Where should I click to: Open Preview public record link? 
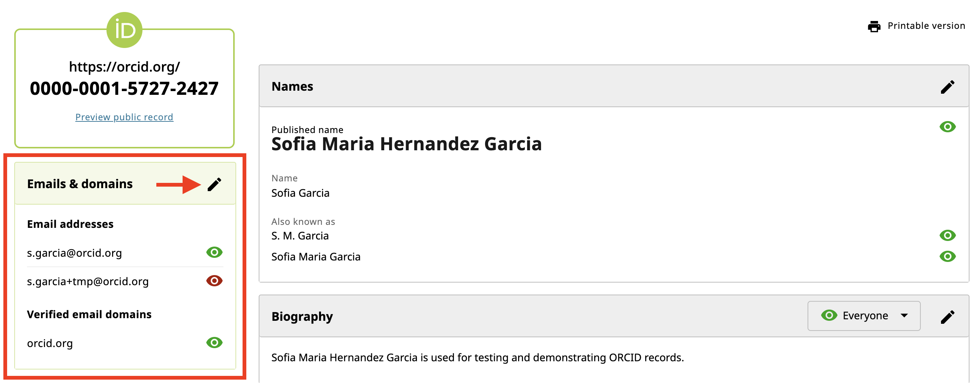pyautogui.click(x=124, y=117)
